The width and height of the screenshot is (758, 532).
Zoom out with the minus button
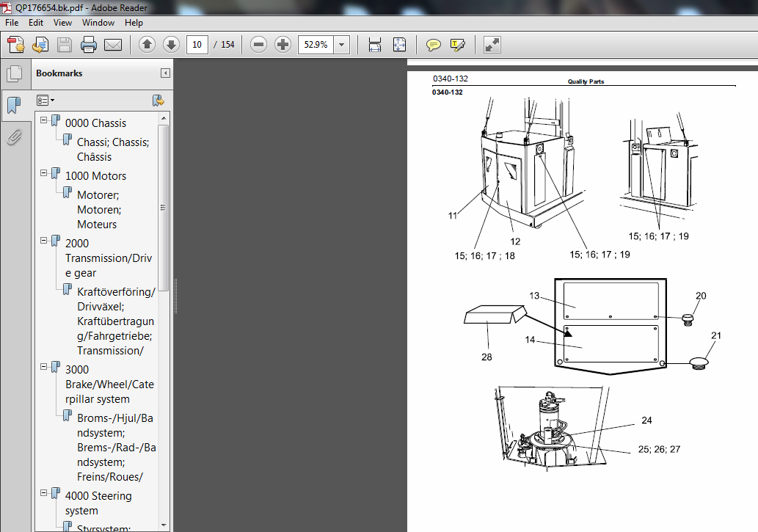(x=258, y=45)
